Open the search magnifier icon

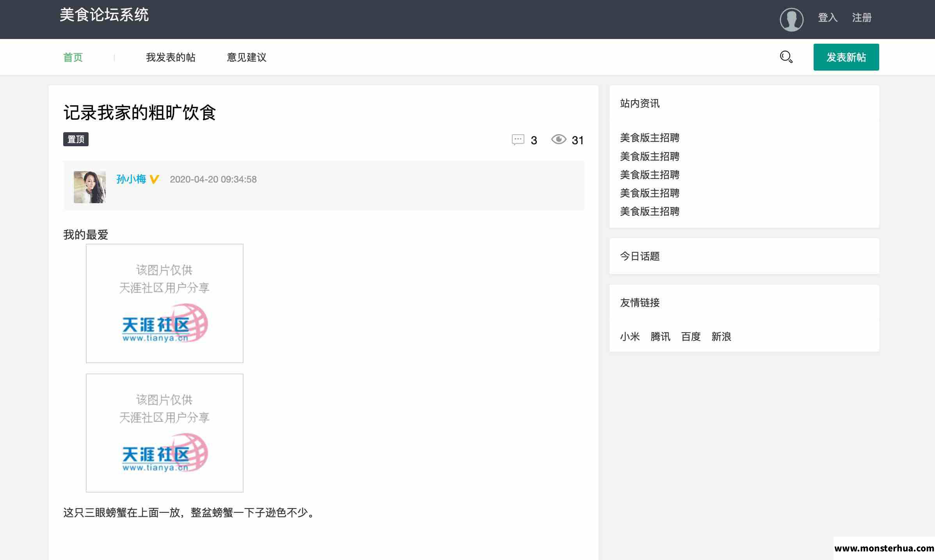[x=786, y=57]
